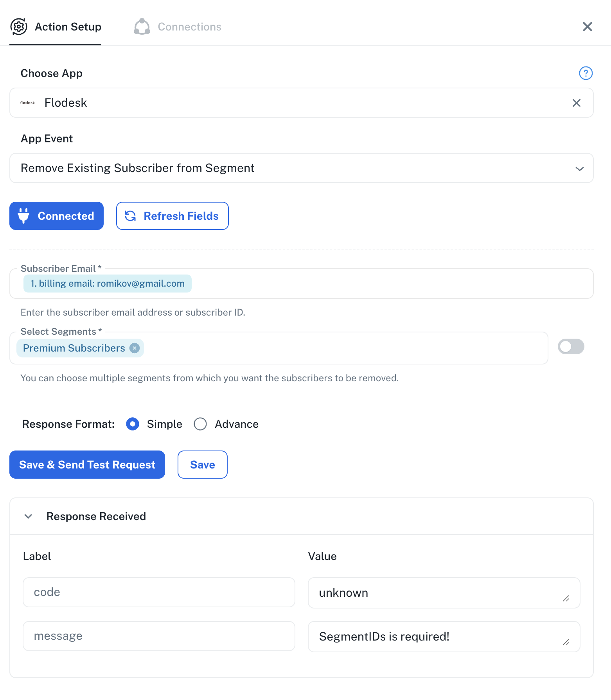611x700 pixels.
Task: Click the plug icon on Connected
Action: point(23,216)
